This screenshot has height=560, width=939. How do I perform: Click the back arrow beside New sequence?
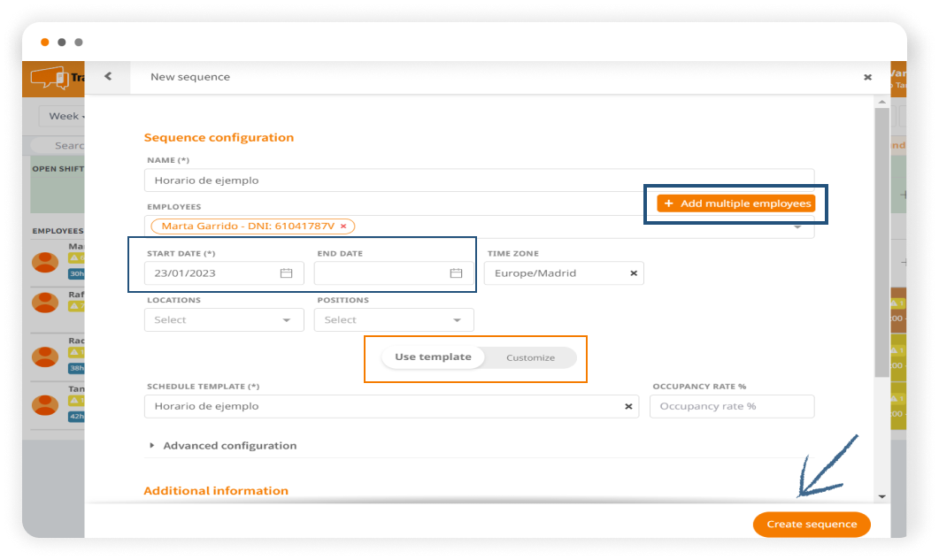tap(108, 77)
